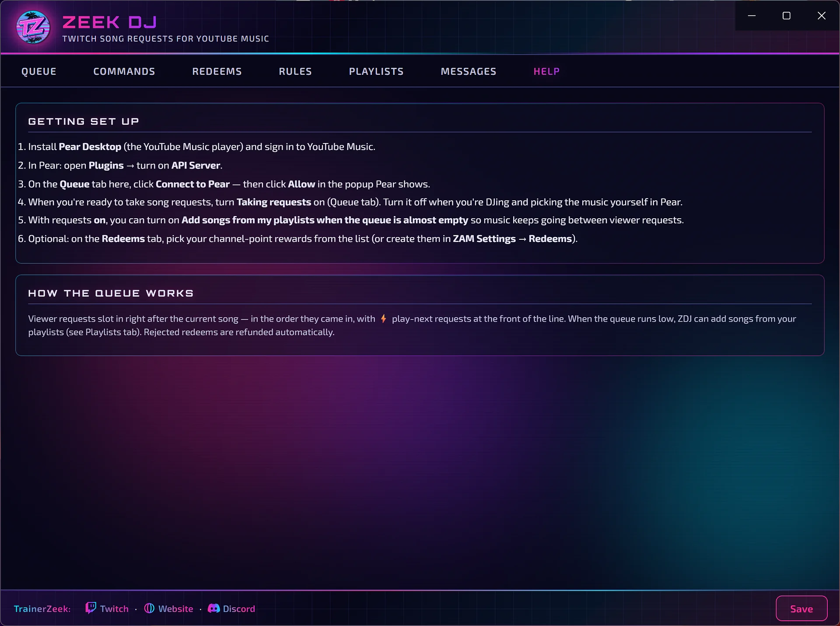Click the Website globe icon
Screen dimensions: 840x626
pos(149,609)
